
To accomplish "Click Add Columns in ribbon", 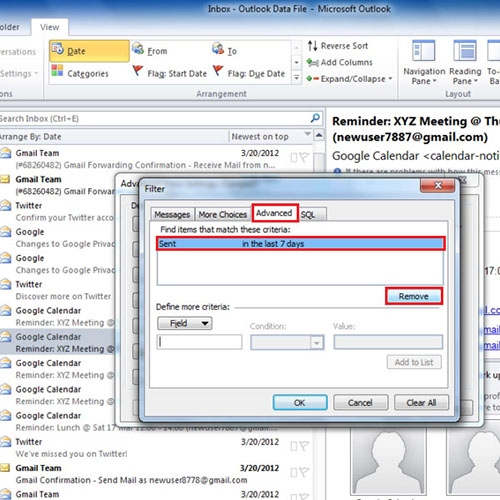I will [x=339, y=62].
